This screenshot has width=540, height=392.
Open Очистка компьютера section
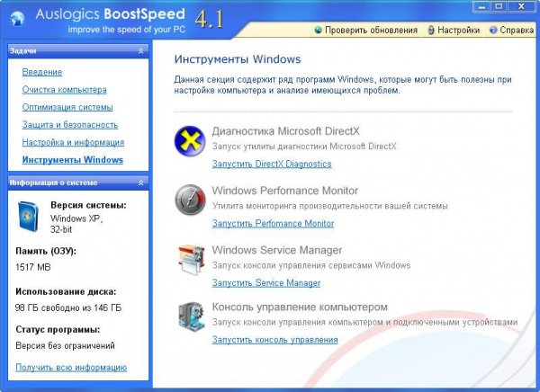65,90
